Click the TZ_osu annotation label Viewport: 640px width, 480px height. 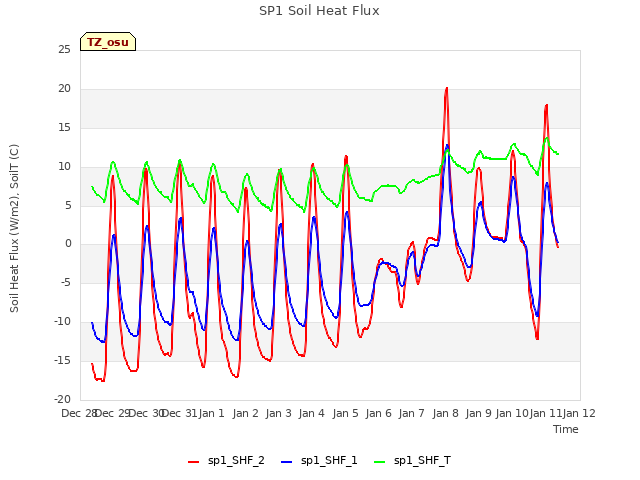[108, 42]
